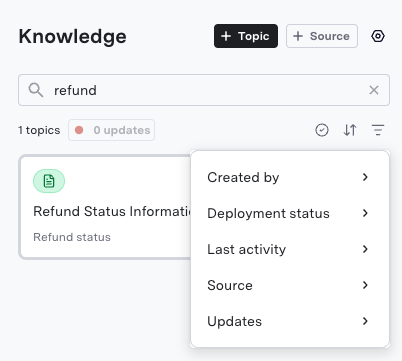Expand chevron next to Last activity

coord(366,249)
